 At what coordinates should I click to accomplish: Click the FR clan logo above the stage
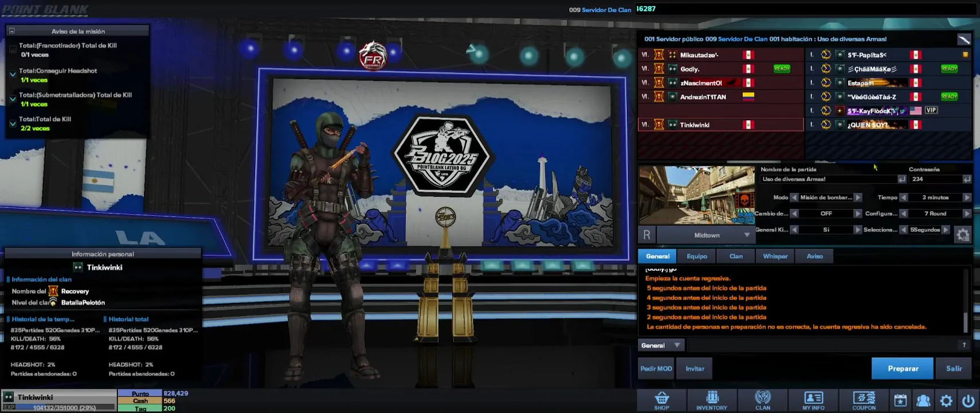(373, 56)
